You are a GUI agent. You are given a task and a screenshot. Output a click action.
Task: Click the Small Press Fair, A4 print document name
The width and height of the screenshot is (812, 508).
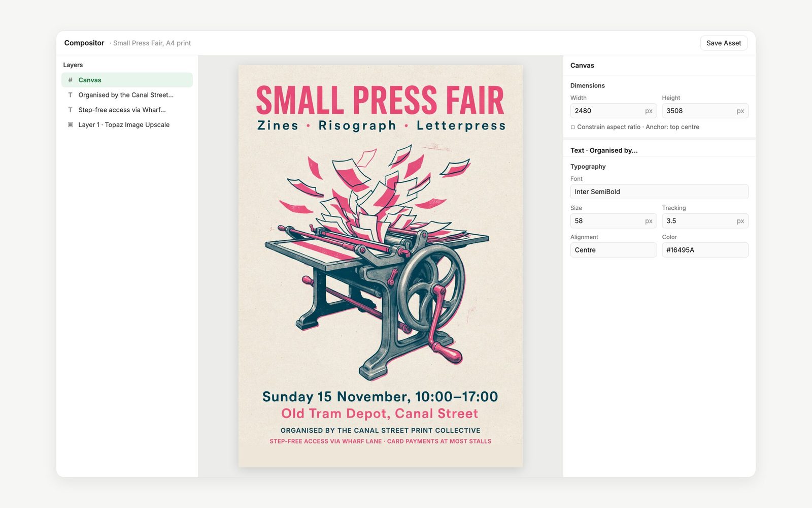tap(152, 43)
